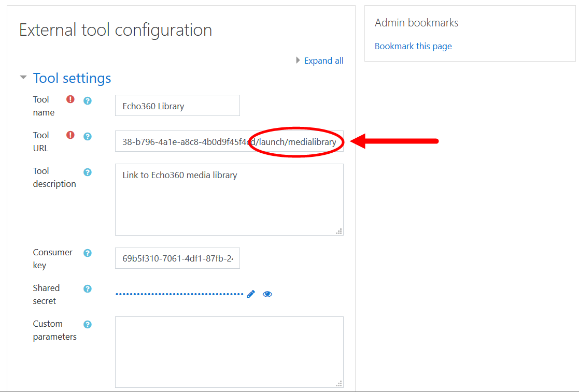Click the Tool settings heading link
Viewport: 579px width, 392px height.
point(72,78)
